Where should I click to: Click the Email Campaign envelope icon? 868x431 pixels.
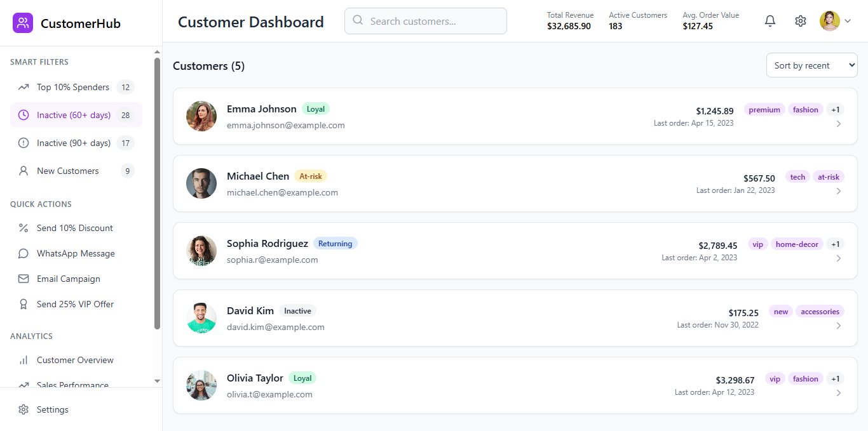(24, 279)
